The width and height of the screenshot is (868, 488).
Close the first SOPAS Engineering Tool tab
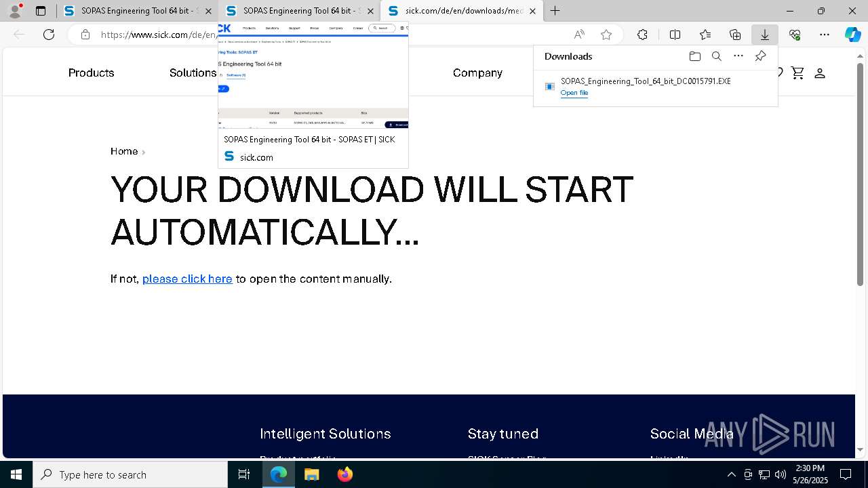[208, 11]
